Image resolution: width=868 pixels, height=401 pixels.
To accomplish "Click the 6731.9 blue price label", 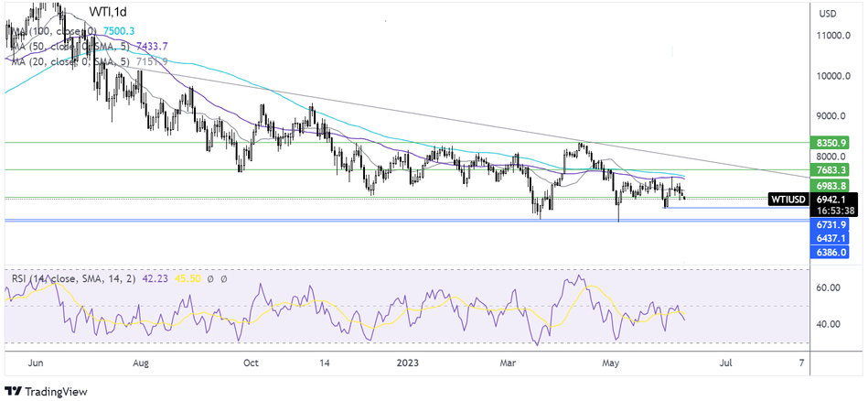I will (x=834, y=224).
